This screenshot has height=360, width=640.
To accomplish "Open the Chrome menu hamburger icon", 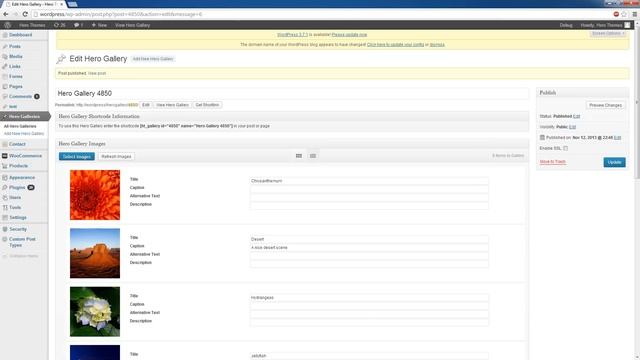I will (634, 14).
